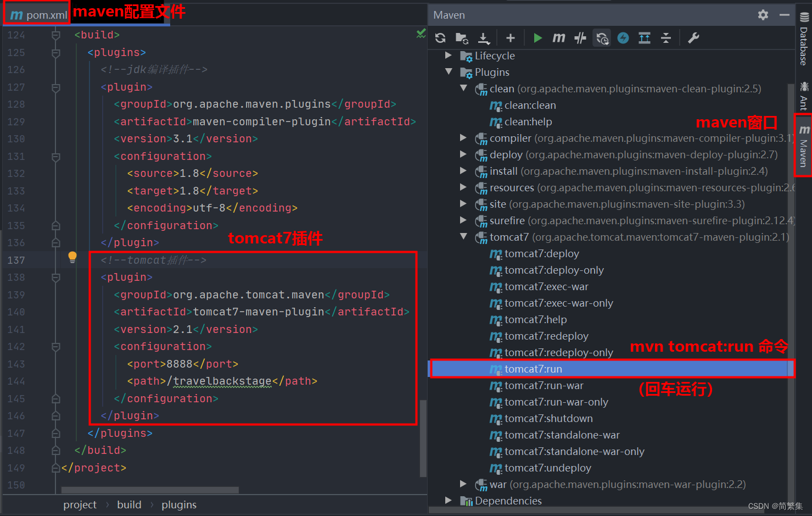Screen dimensions: 812x516
Task: Click the project breadcrumb
Action: click(80, 504)
